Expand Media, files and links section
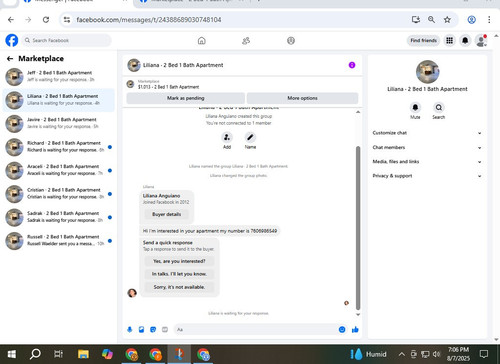Image resolution: width=500 pixels, height=364 pixels. 427,162
